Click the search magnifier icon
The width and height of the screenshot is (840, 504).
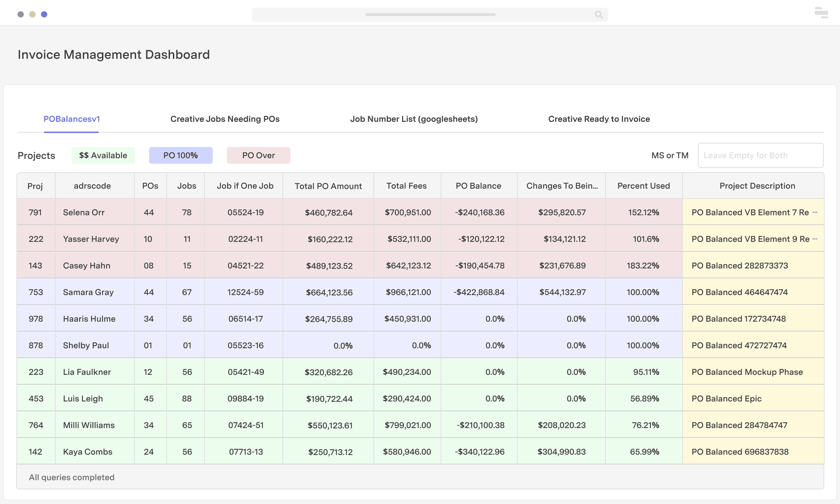click(598, 15)
